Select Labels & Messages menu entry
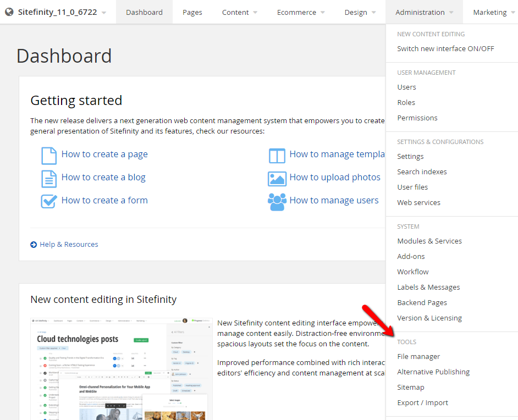This screenshot has width=518, height=420. 428,288
